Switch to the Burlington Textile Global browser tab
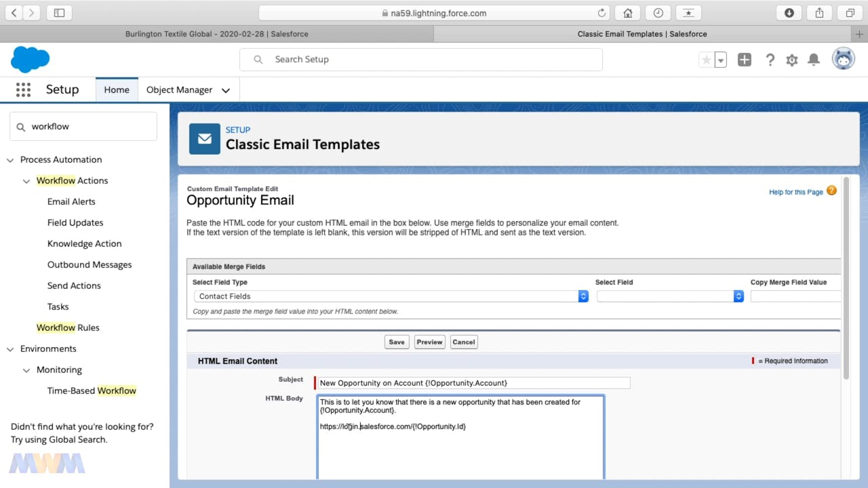The width and height of the screenshot is (868, 488). pyautogui.click(x=216, y=34)
